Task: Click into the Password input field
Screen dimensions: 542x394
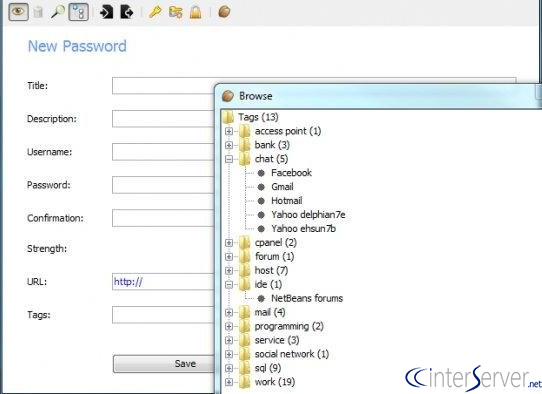Action: pyautogui.click(x=163, y=185)
